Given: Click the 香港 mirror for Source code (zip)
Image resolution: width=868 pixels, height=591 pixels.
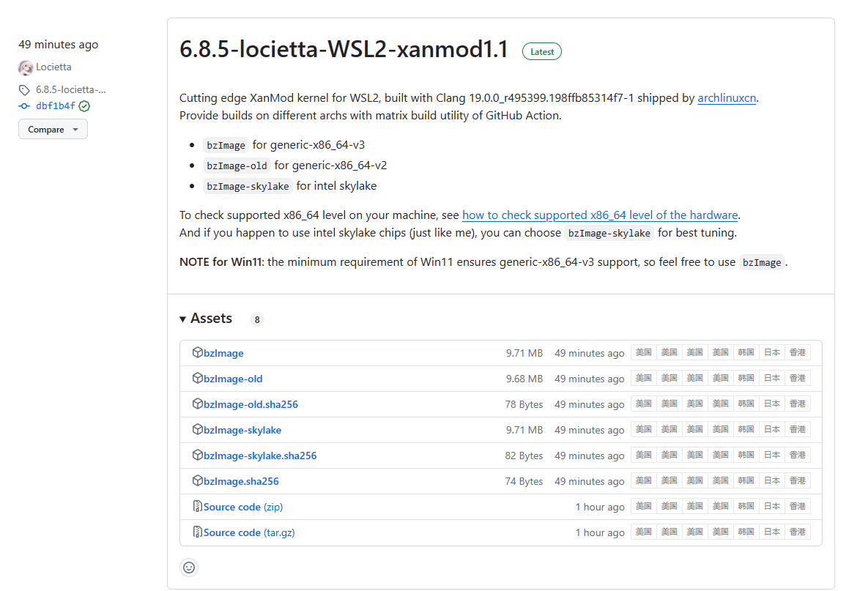Looking at the screenshot, I should pos(797,505).
